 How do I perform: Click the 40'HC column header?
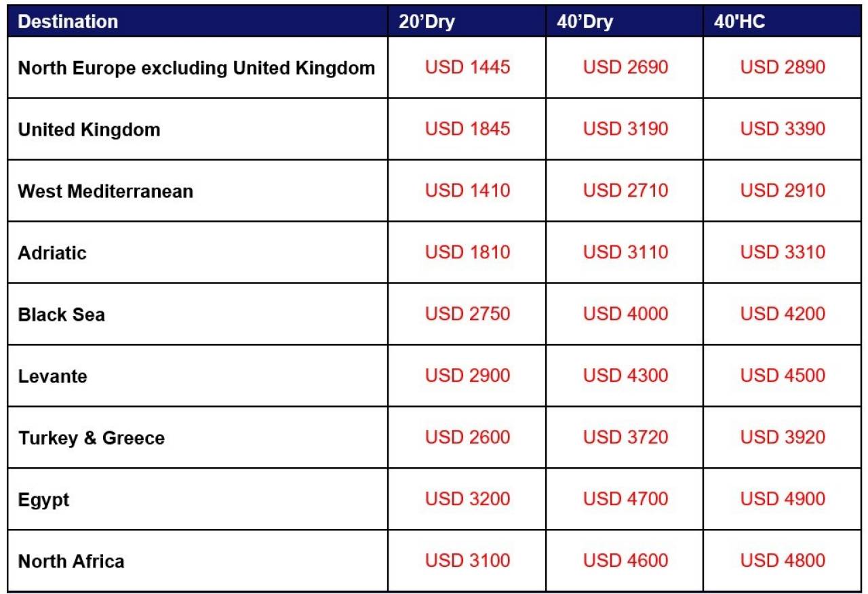click(783, 21)
